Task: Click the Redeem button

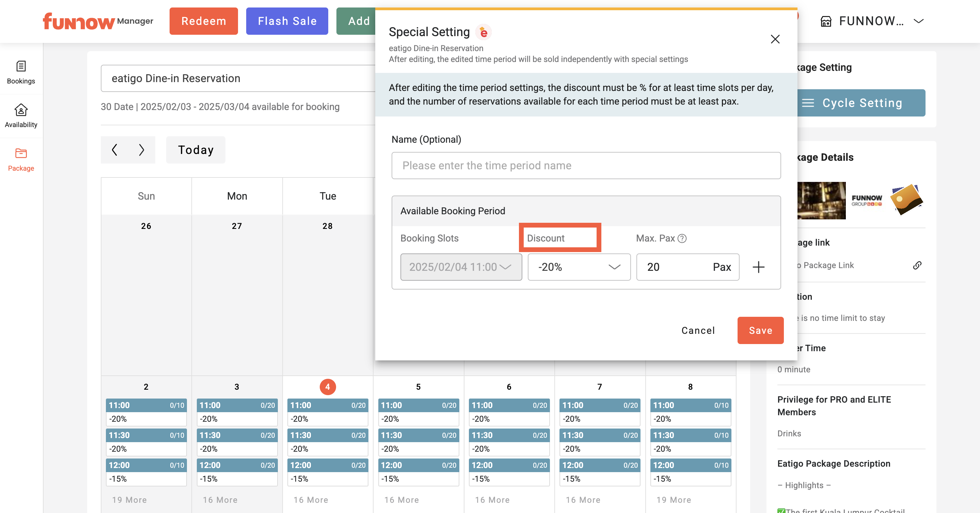Action: (204, 21)
